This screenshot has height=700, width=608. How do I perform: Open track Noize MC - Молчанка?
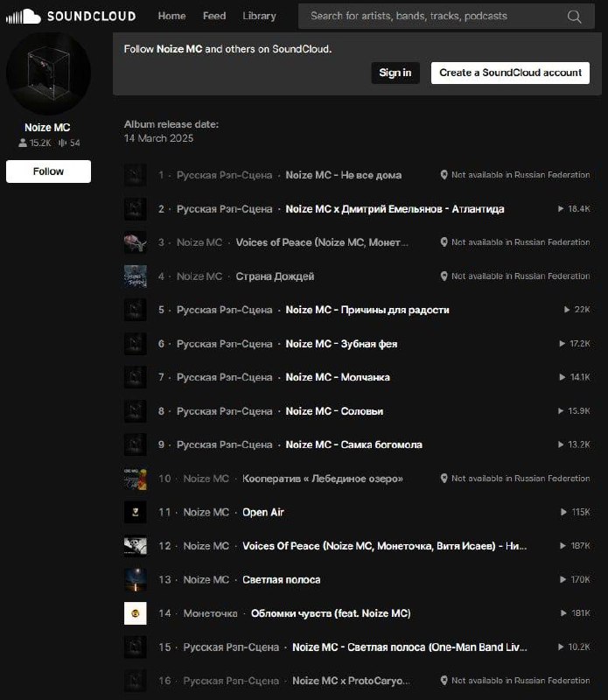[x=338, y=377]
